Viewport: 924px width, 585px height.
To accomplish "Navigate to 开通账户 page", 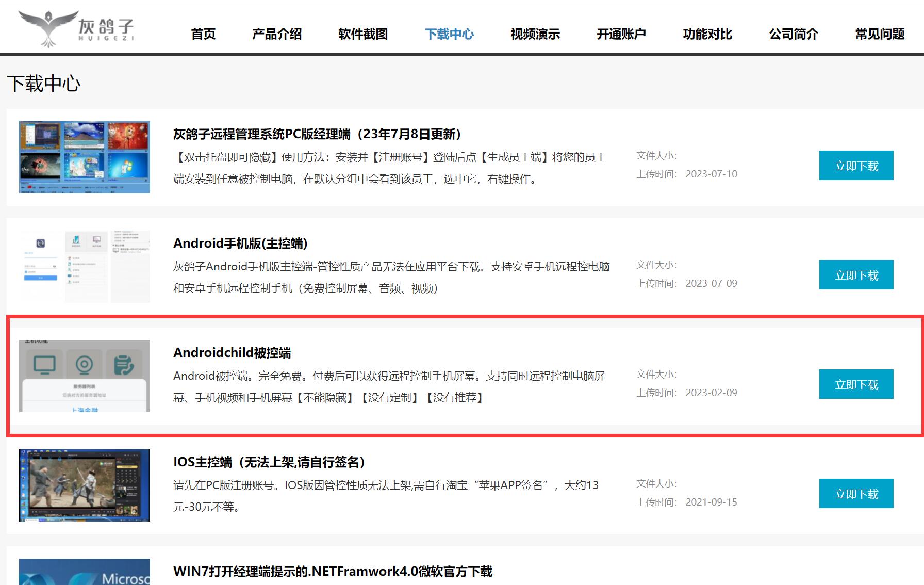I will click(x=621, y=34).
